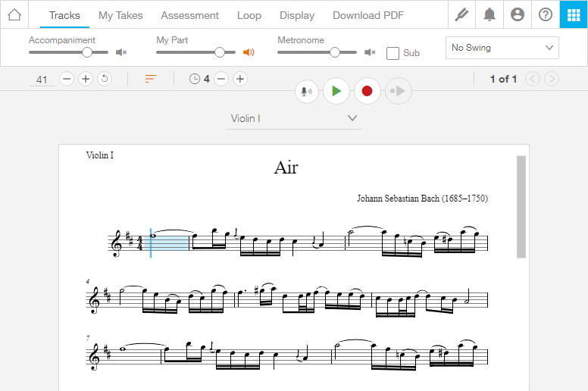The height and width of the screenshot is (391, 588).
Task: Unmute the Metronome speaker icon
Action: click(370, 52)
